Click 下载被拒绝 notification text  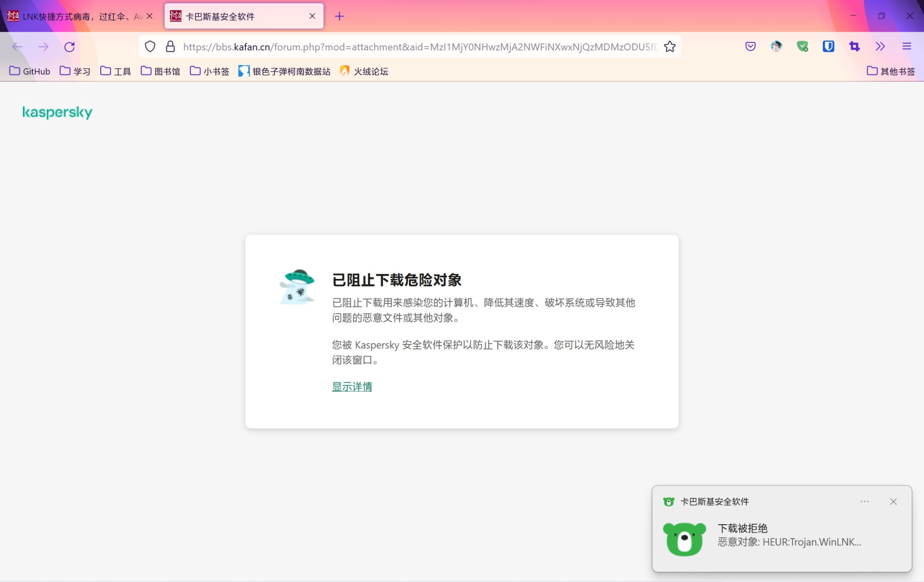[x=742, y=528]
